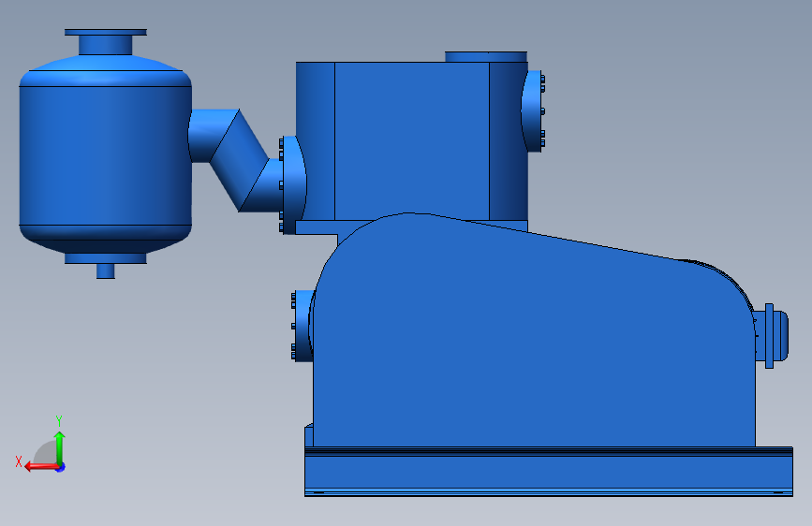The width and height of the screenshot is (812, 526).
Task: Click the red X axis arrow of triad
Action: pyautogui.click(x=41, y=467)
